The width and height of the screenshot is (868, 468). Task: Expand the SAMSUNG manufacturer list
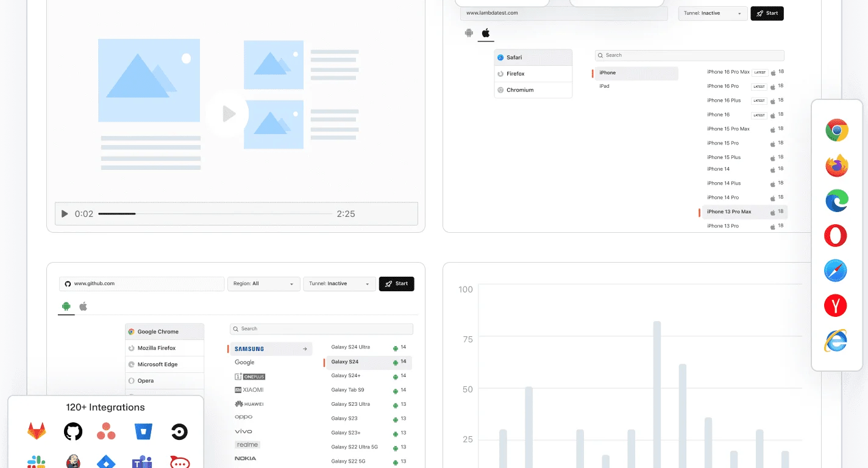(270, 348)
